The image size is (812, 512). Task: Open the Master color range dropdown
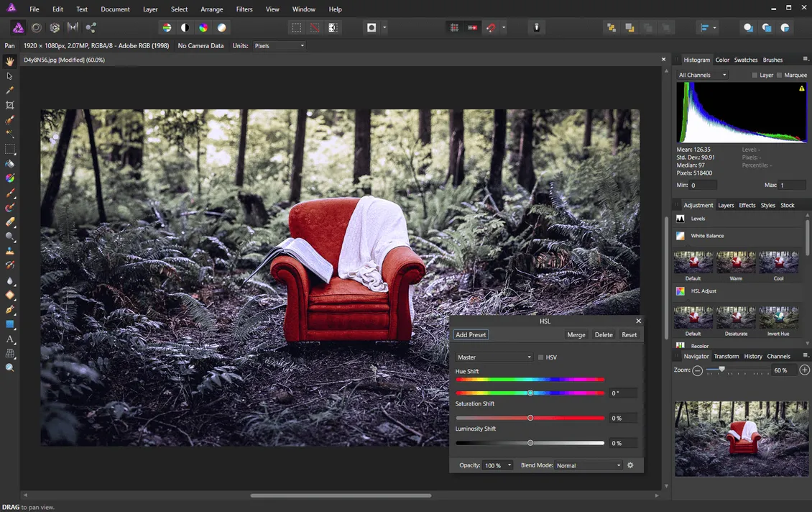click(494, 357)
